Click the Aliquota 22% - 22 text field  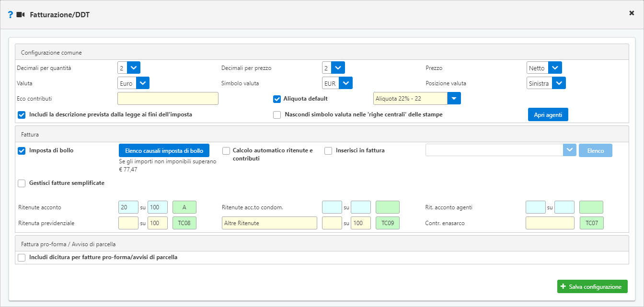pyautogui.click(x=410, y=98)
